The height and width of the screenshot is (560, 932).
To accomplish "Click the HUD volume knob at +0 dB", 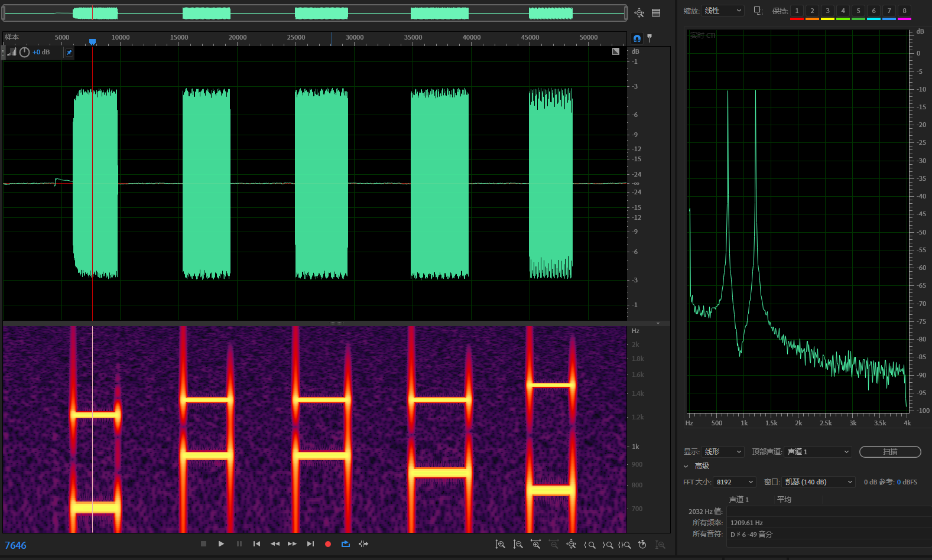I will pyautogui.click(x=24, y=52).
